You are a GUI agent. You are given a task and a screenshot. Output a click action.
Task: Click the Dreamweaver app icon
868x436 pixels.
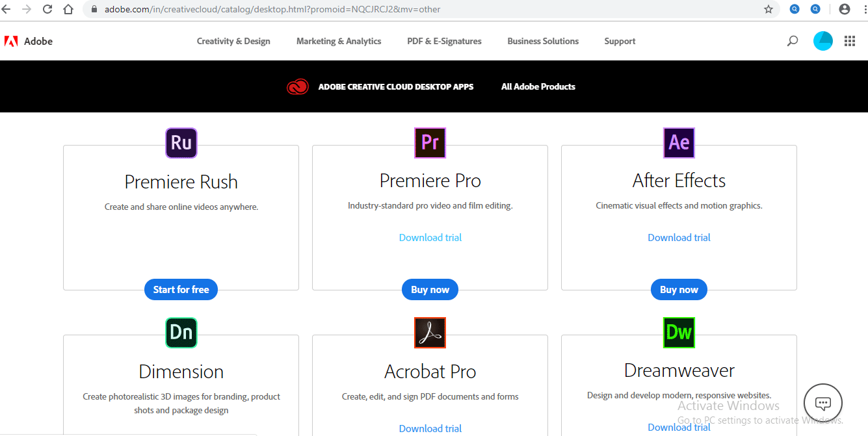click(679, 333)
